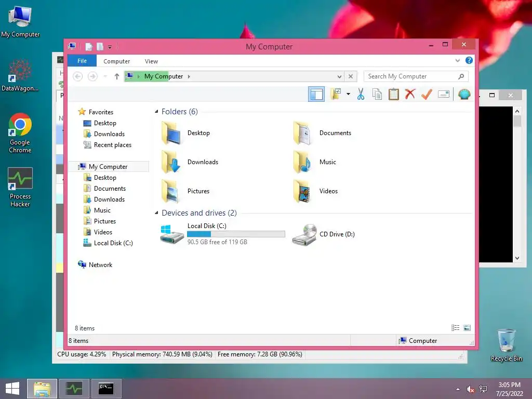Viewport: 532px width, 399px height.
Task: Open Google Chrome desktop shortcut
Action: pos(20,133)
